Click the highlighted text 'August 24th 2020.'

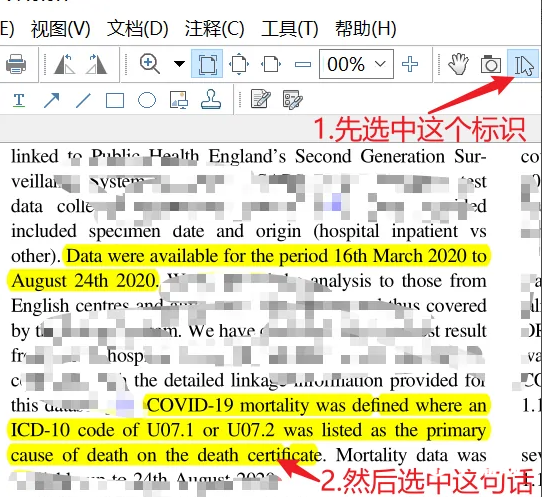coord(85,281)
